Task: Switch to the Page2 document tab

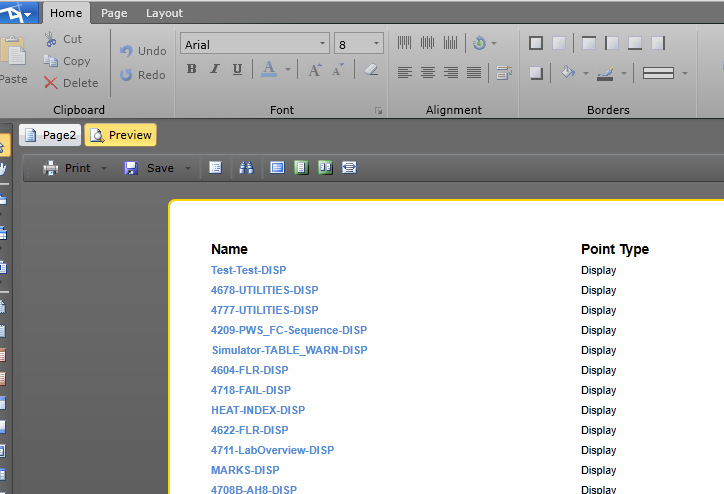Action: 50,135
